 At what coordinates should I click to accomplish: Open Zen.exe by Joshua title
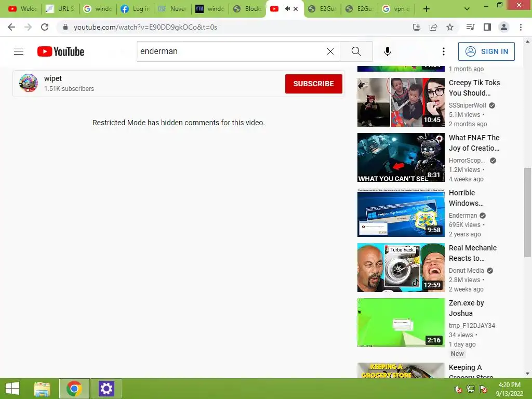[466, 308]
